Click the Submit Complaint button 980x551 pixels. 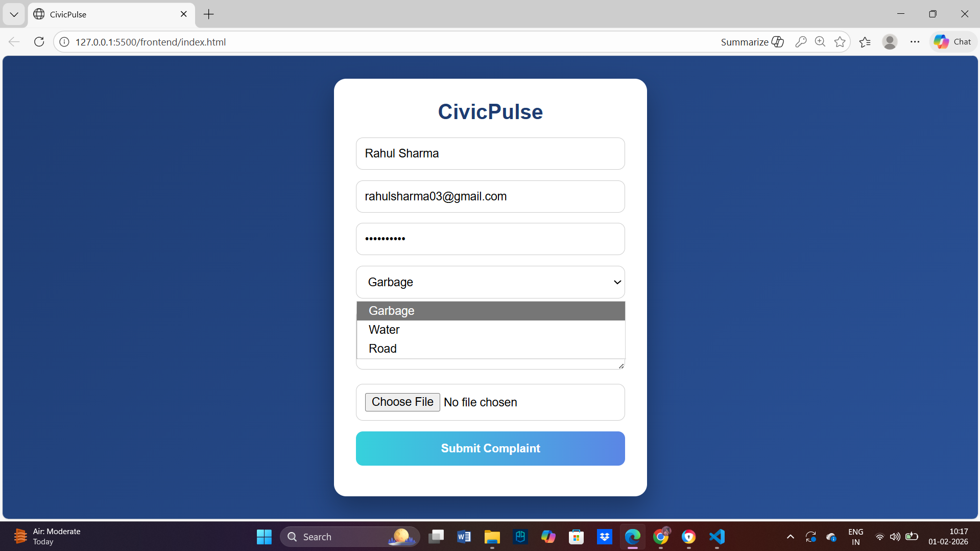(489, 448)
